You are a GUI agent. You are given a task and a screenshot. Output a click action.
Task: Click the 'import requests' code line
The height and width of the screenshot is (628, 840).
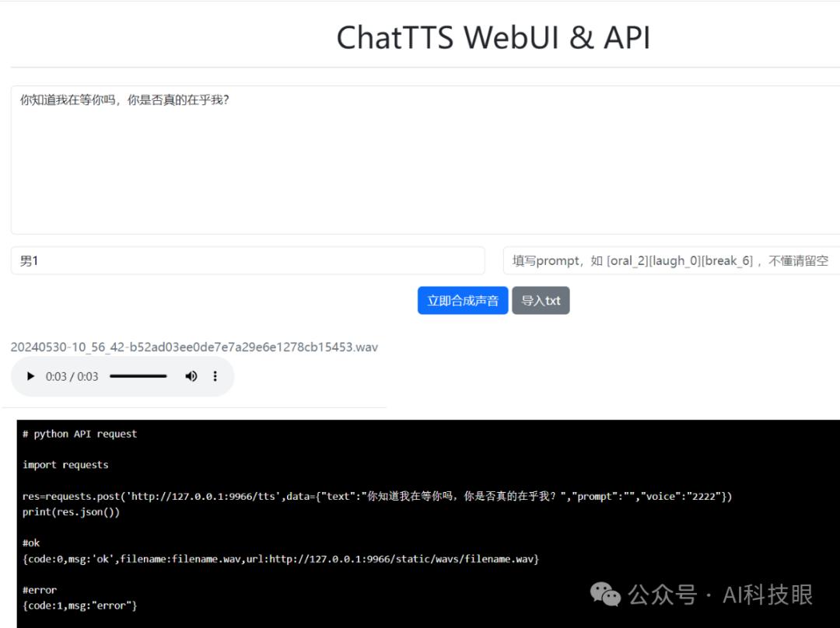65,465
